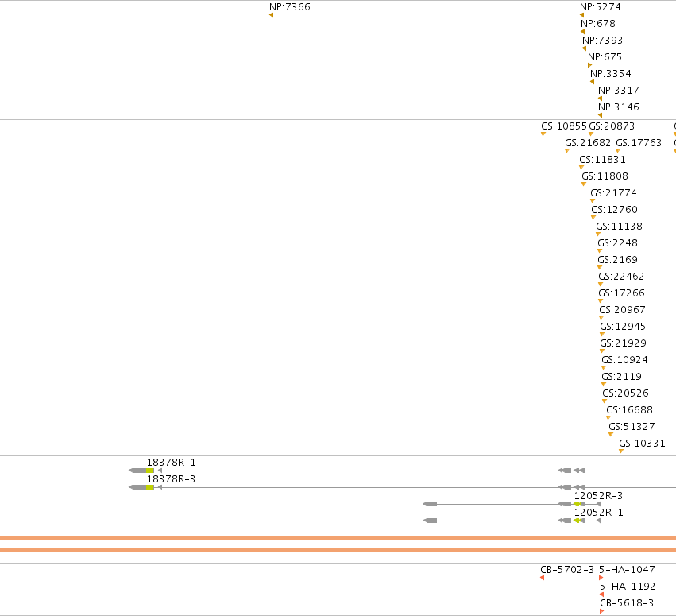Click the gray left-end exon of 12052R-3
This screenshot has width=676, height=616.
(431, 504)
